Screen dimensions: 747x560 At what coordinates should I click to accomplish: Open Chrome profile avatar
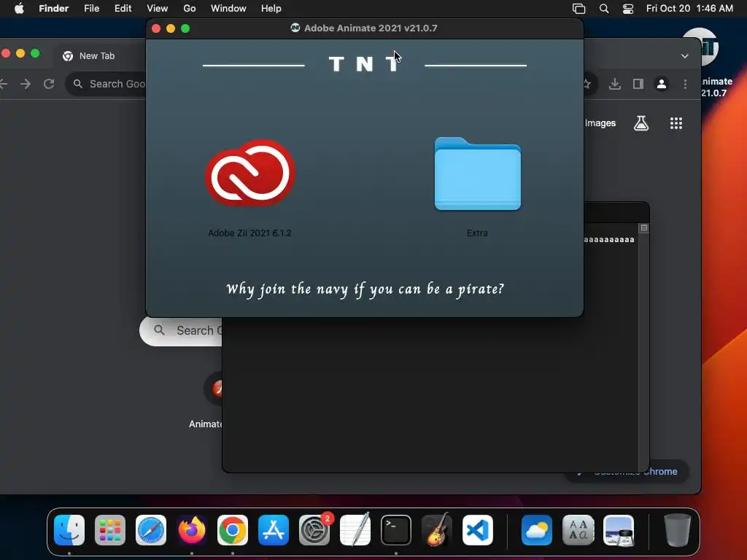coord(662,85)
